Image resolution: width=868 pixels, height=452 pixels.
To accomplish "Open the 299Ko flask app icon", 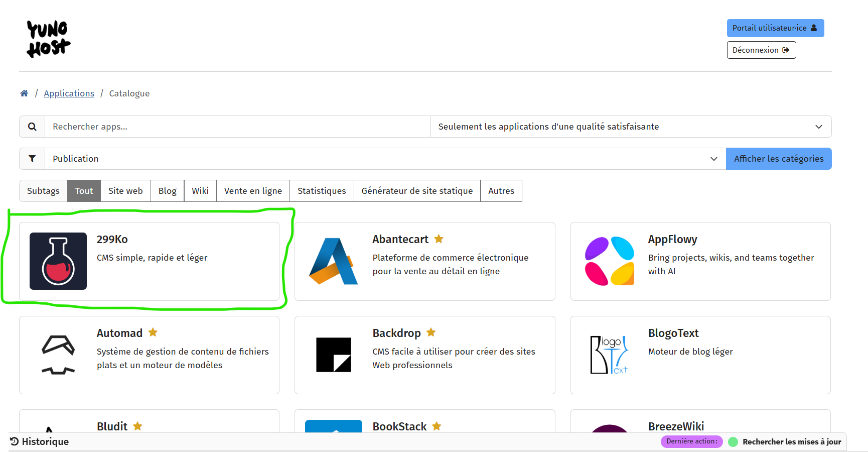I will click(58, 261).
